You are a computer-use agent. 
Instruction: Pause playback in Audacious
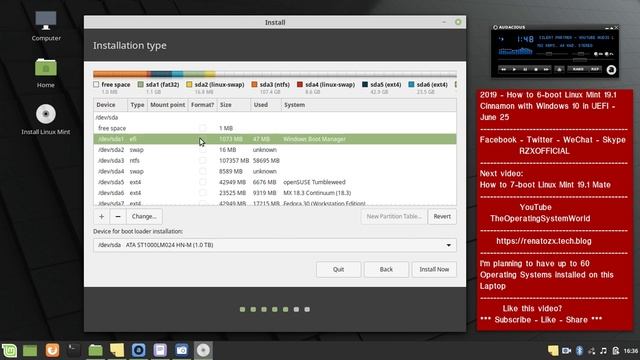(525, 69)
